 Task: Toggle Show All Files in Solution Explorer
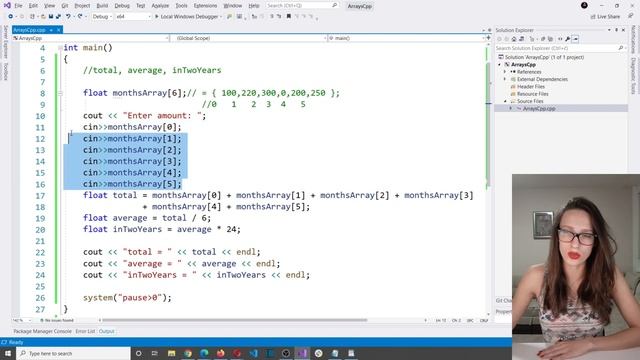pyautogui.click(x=550, y=39)
